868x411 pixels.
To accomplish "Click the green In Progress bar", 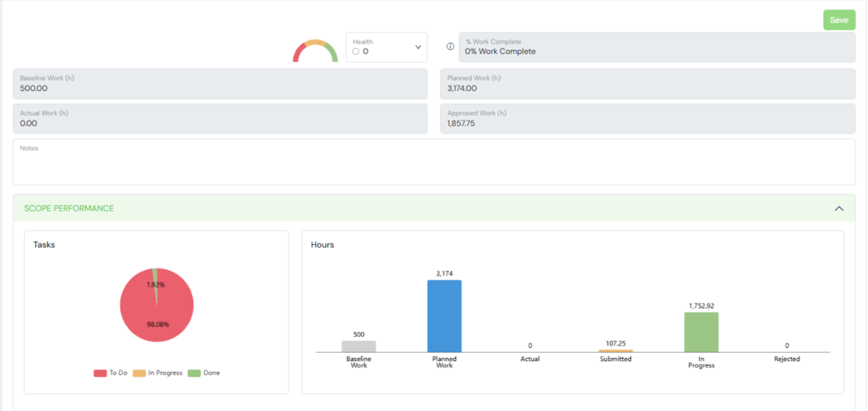I will coord(701,332).
